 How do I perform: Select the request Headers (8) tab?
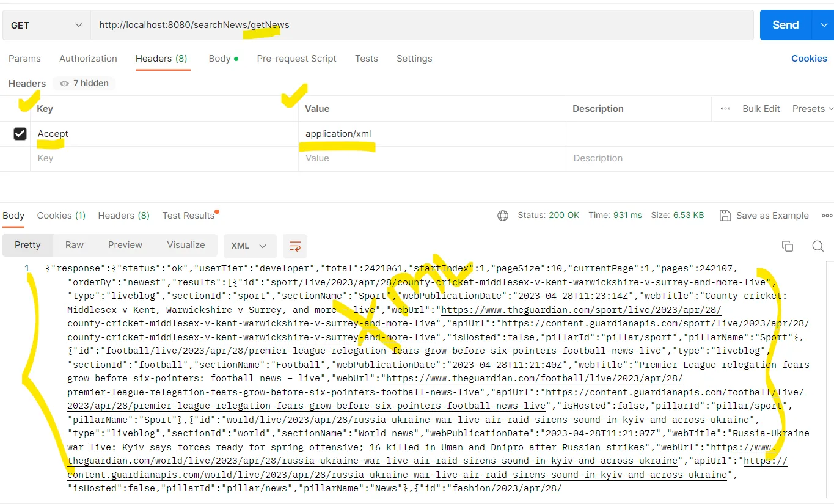click(x=161, y=59)
